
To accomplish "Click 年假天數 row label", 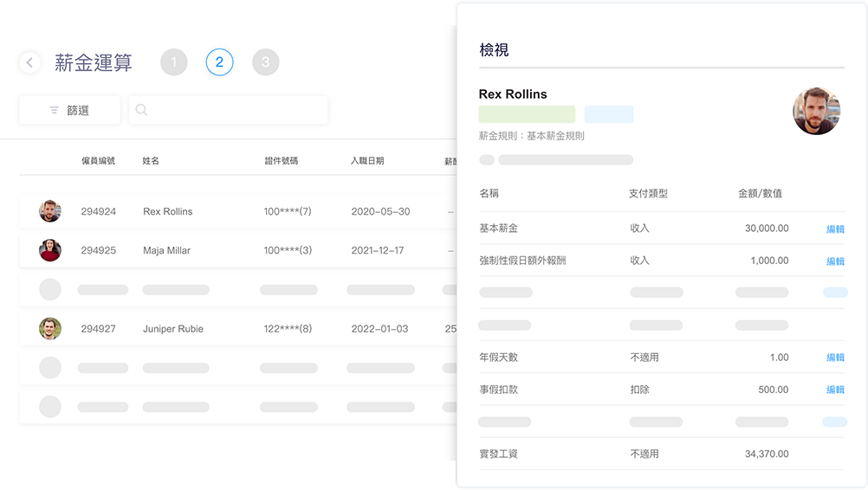I will click(499, 358).
